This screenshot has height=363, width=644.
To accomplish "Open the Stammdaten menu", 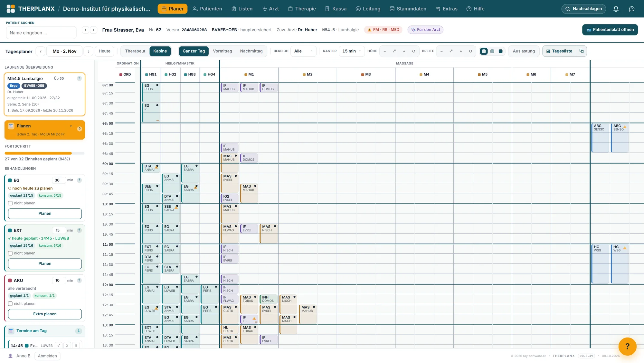I will (408, 9).
